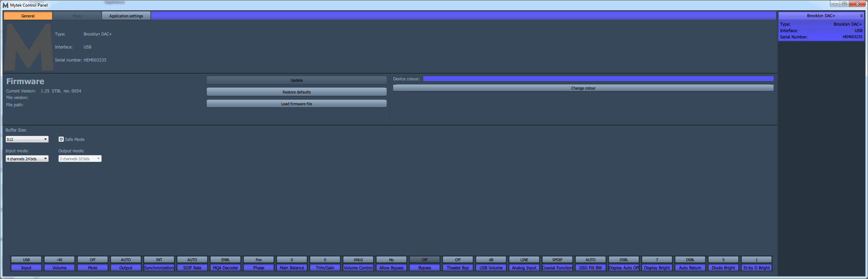Click the AUTO value above SDIF Rate

pyautogui.click(x=192, y=260)
